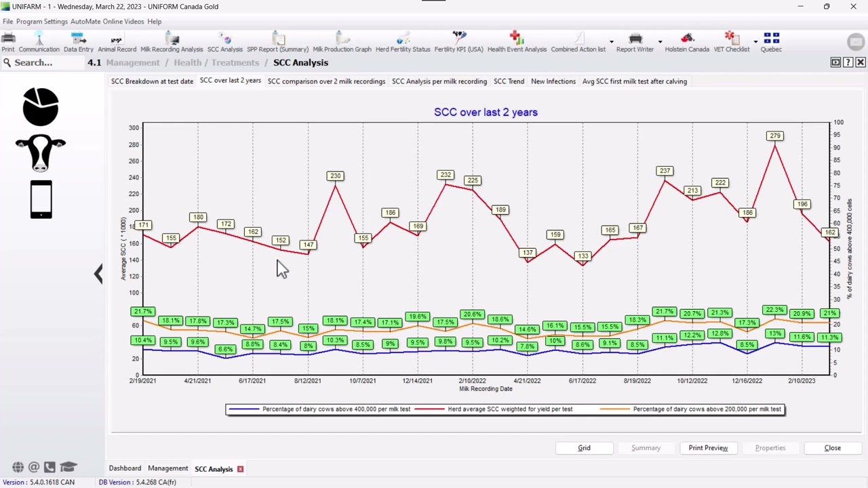Click the Management breadcrumb link
Screen dimensions: 868x488
[133, 62]
